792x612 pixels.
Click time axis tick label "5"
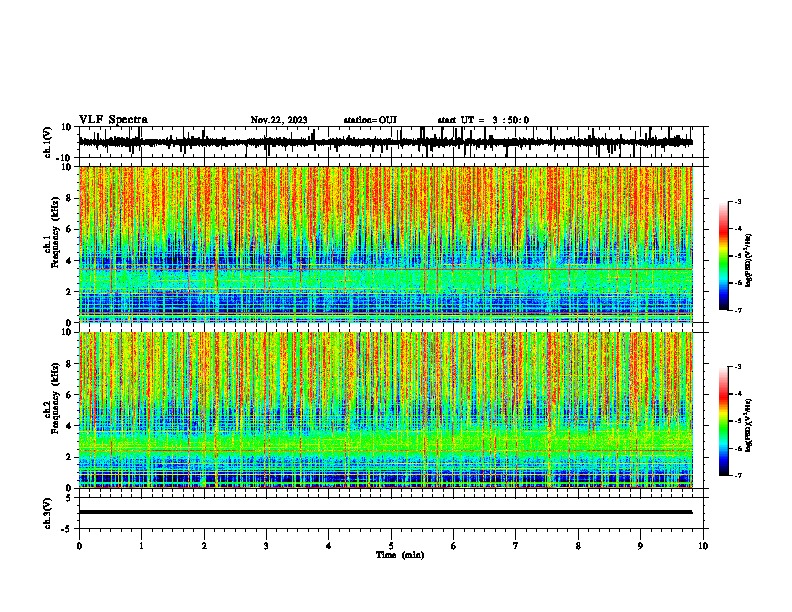point(391,546)
